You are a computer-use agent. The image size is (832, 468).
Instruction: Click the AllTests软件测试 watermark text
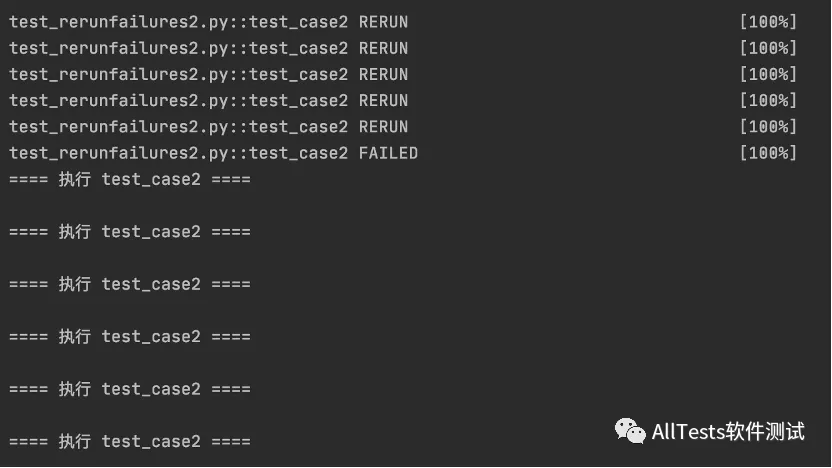(x=728, y=431)
